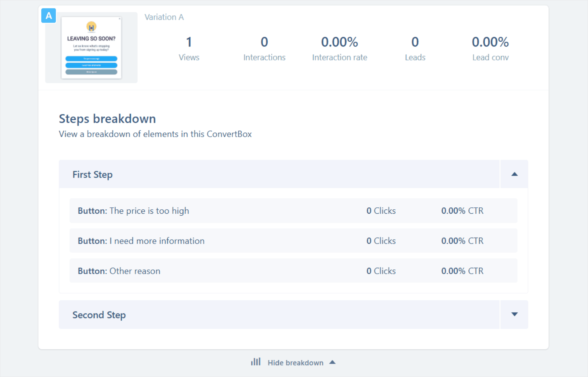
Task: Click the First Step section header
Action: tap(279, 174)
